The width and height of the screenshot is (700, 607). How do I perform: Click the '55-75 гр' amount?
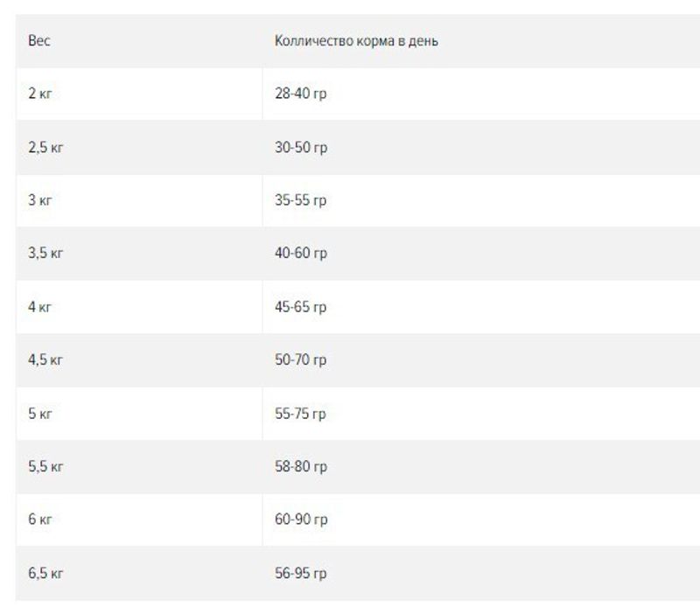point(300,414)
